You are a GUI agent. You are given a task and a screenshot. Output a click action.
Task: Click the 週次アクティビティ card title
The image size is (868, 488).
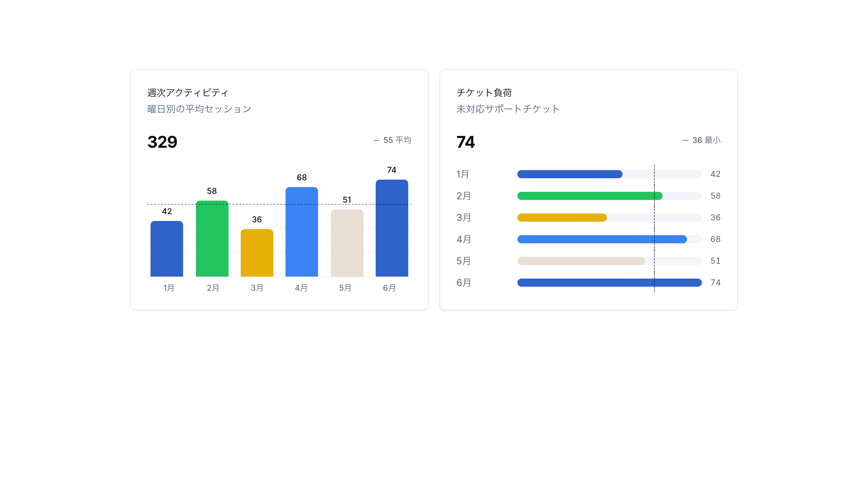(x=188, y=93)
